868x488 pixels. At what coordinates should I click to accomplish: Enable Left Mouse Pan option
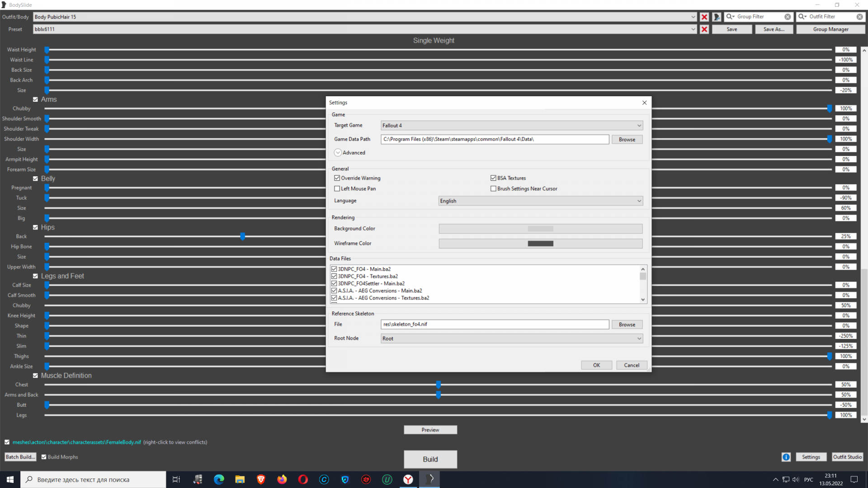(337, 189)
